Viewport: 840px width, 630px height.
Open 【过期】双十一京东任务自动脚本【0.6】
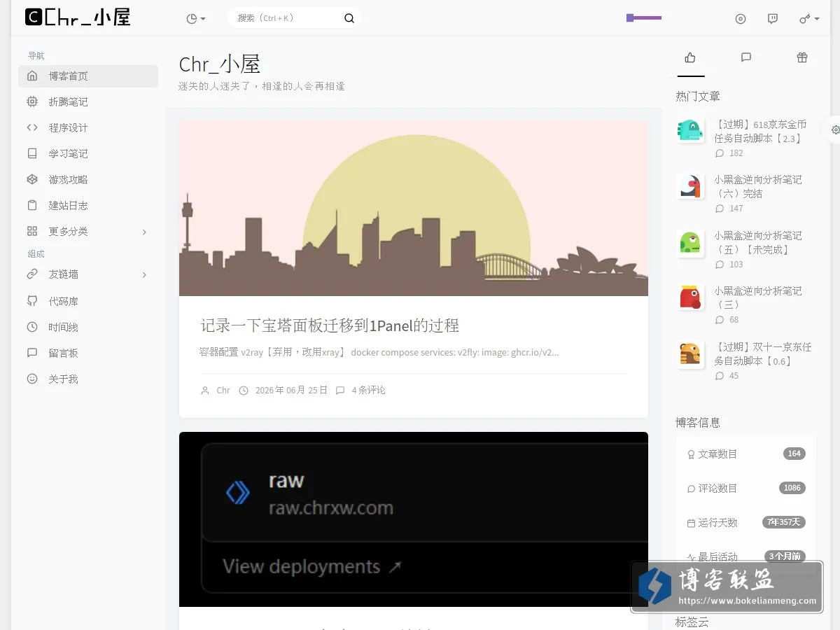point(763,354)
